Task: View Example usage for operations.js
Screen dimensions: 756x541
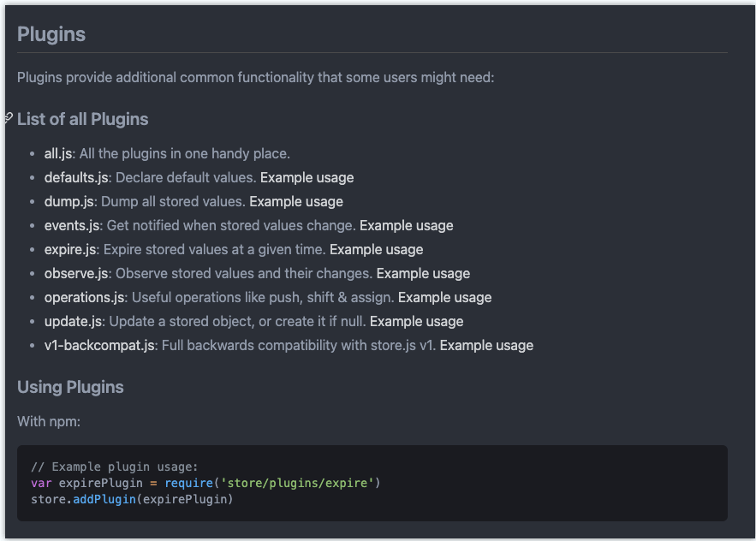Action: pyautogui.click(x=444, y=298)
